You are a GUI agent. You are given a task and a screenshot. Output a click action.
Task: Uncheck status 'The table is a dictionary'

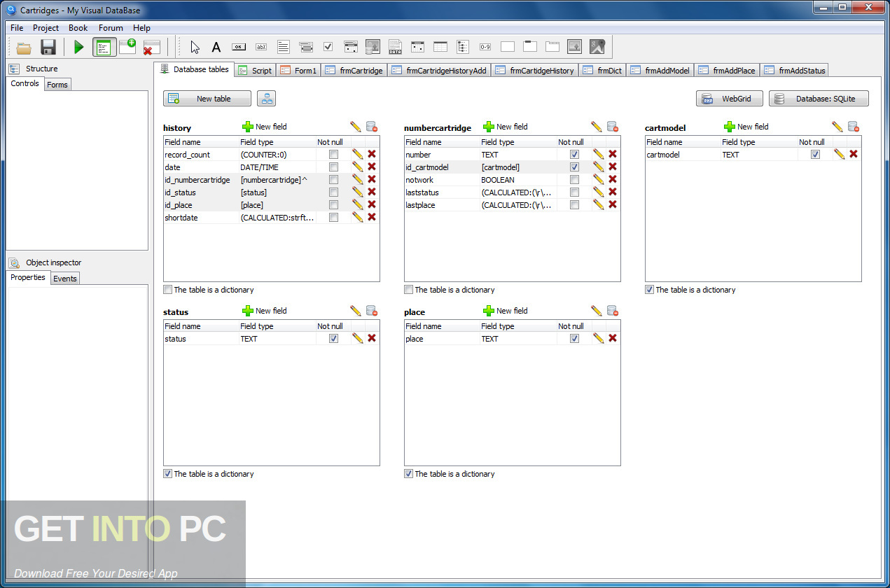(x=167, y=474)
